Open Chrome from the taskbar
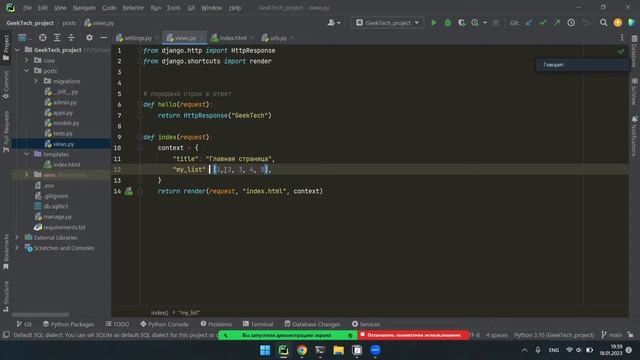 (302, 350)
